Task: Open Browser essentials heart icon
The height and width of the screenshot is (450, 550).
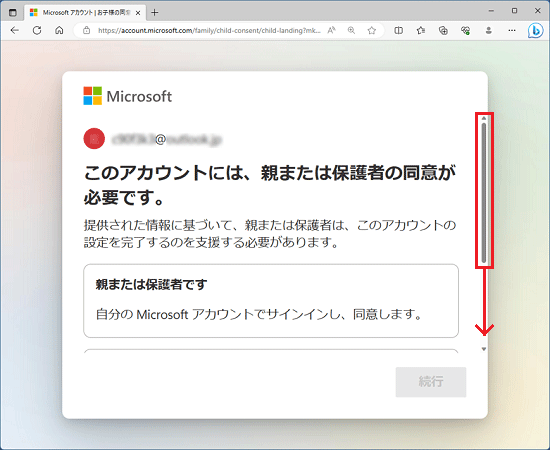Action: click(465, 31)
